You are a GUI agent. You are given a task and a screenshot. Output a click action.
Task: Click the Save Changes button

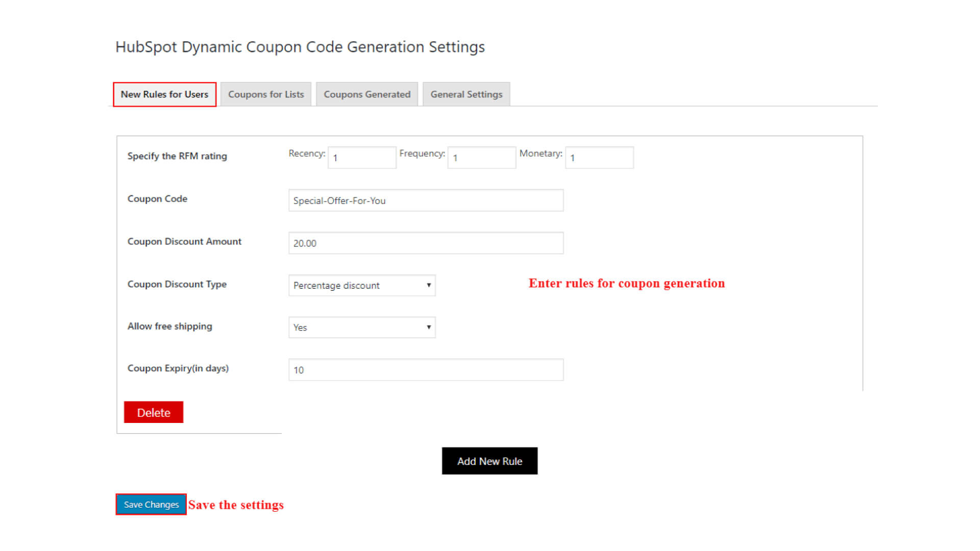(x=151, y=505)
